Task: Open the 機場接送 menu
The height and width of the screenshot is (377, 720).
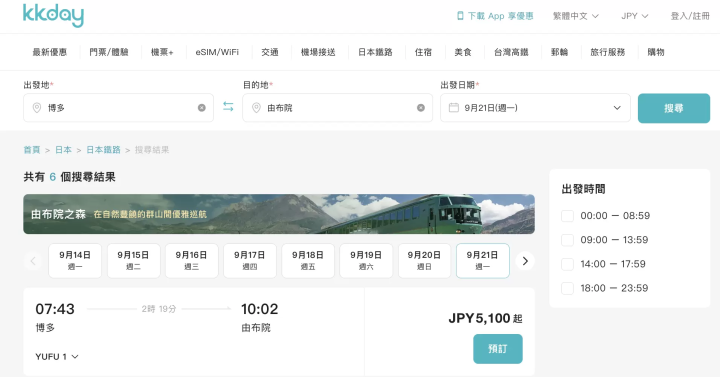Action: pos(318,52)
